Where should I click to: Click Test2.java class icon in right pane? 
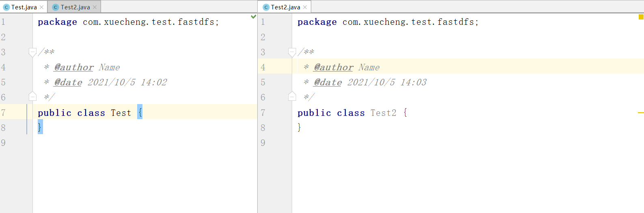tap(266, 7)
